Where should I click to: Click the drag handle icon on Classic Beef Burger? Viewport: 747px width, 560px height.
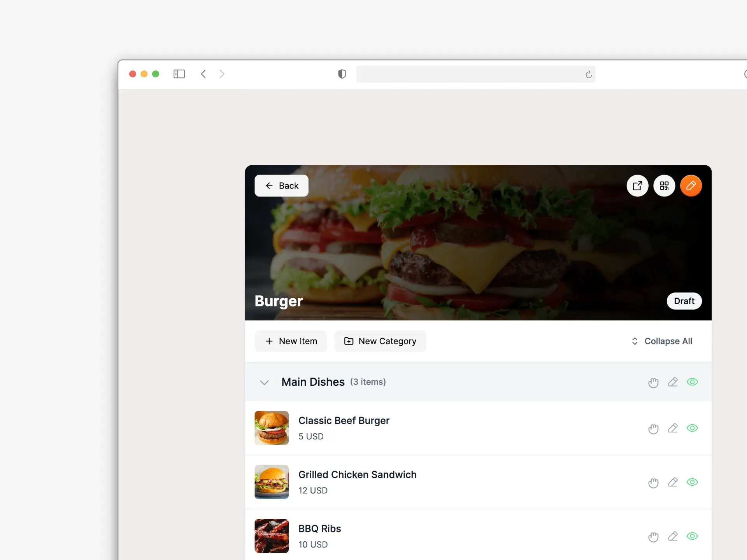(x=653, y=428)
